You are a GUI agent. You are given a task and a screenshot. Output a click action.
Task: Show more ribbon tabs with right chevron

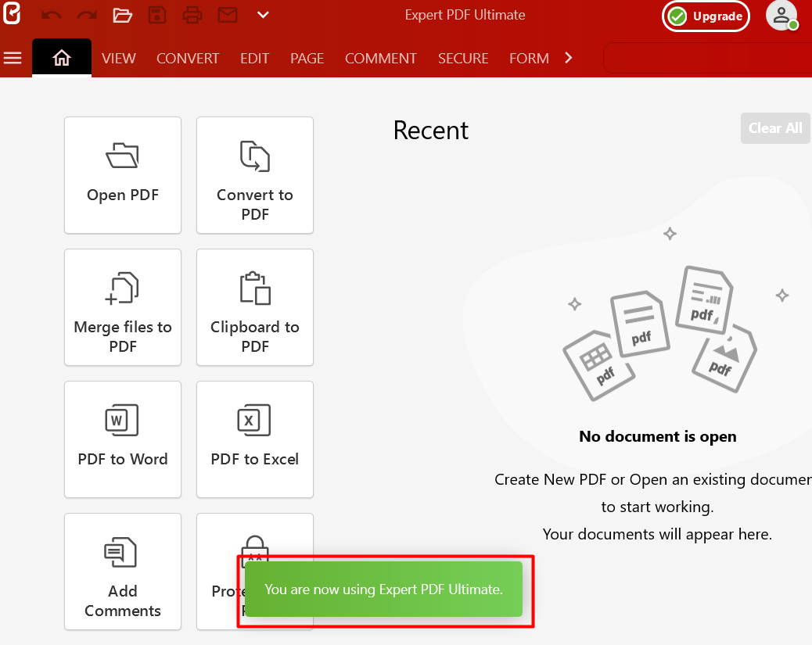569,57
